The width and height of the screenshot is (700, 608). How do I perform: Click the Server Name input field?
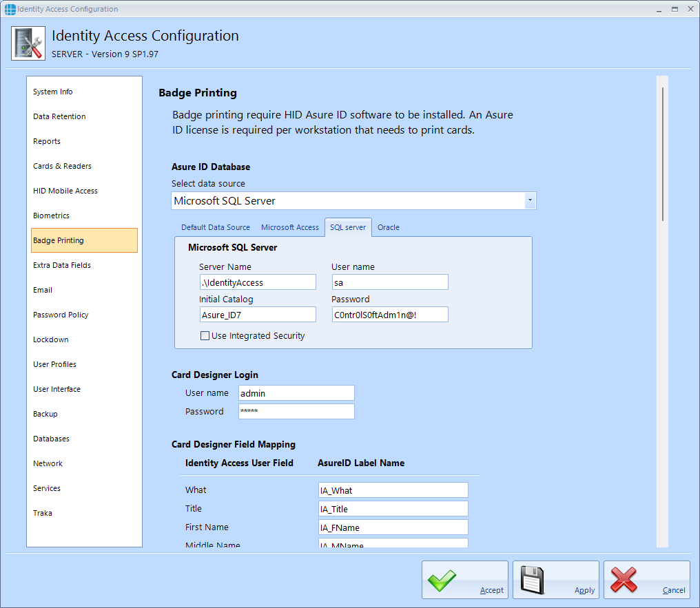(x=258, y=282)
